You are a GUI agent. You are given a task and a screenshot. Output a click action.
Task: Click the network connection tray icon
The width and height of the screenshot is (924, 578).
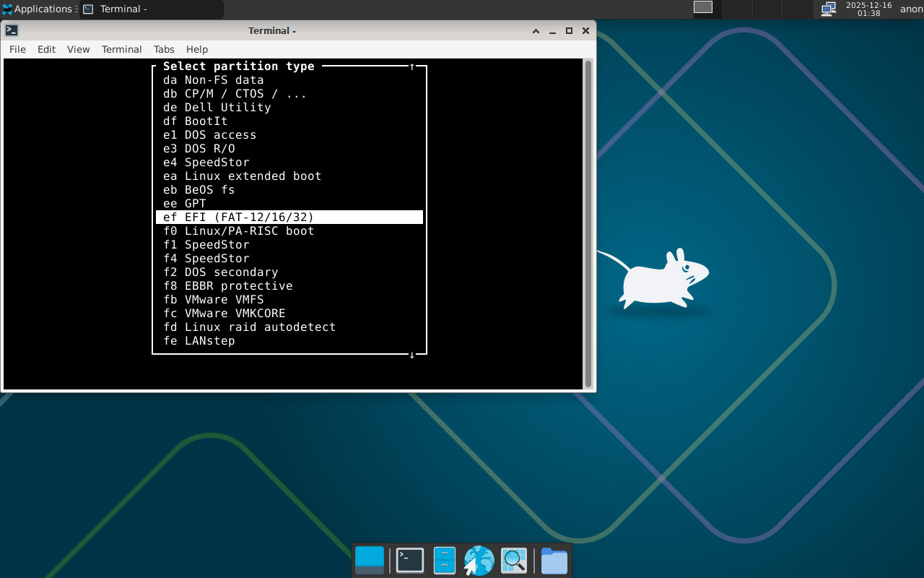(828, 9)
